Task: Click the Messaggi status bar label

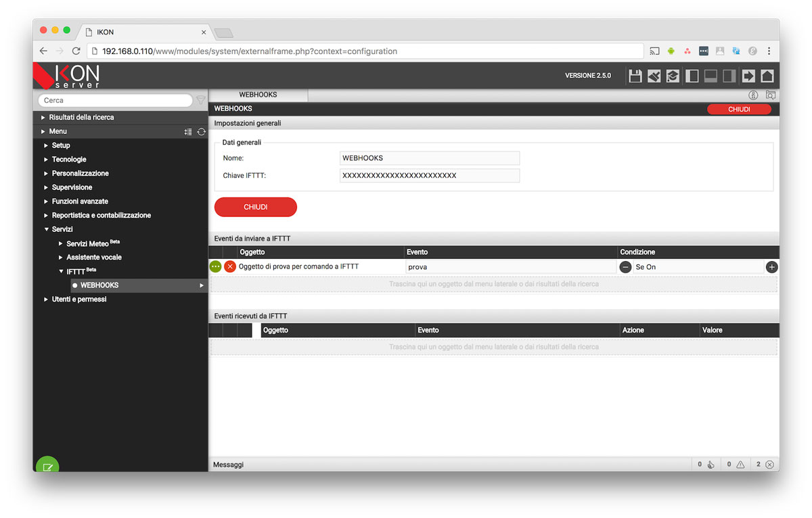Action: 228,465
